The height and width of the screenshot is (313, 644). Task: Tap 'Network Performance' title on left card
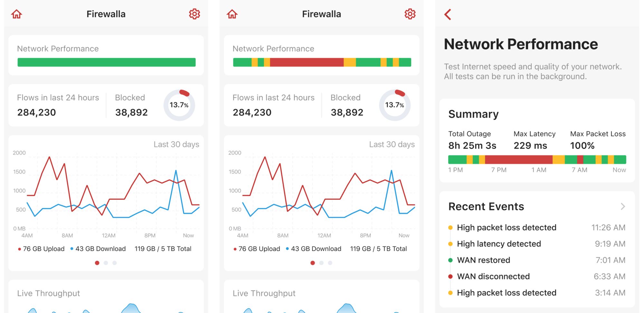58,49
